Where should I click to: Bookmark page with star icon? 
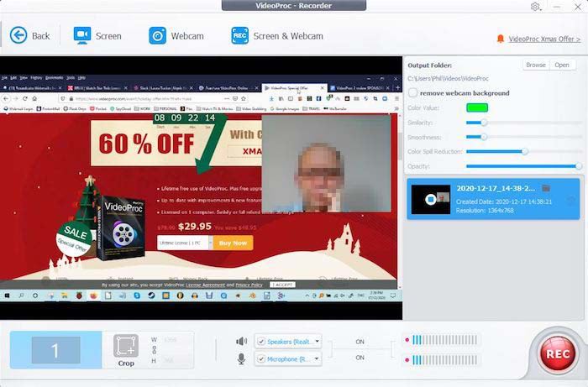(x=244, y=98)
